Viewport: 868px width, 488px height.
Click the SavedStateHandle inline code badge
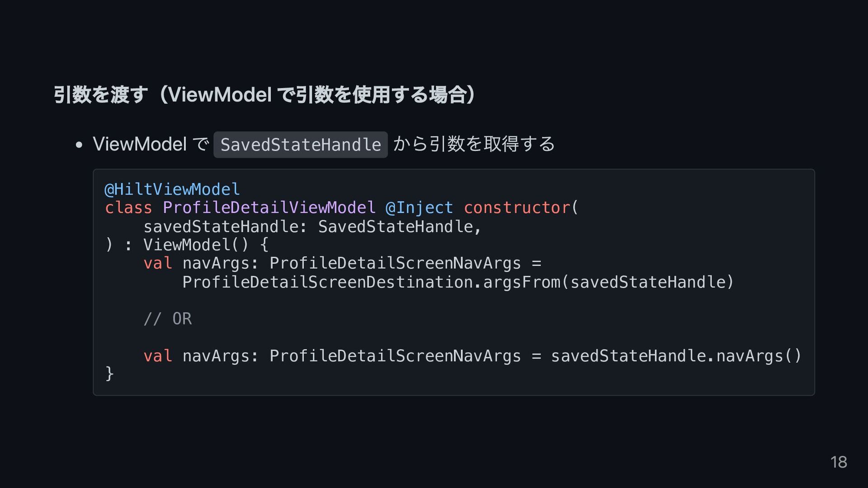(301, 145)
